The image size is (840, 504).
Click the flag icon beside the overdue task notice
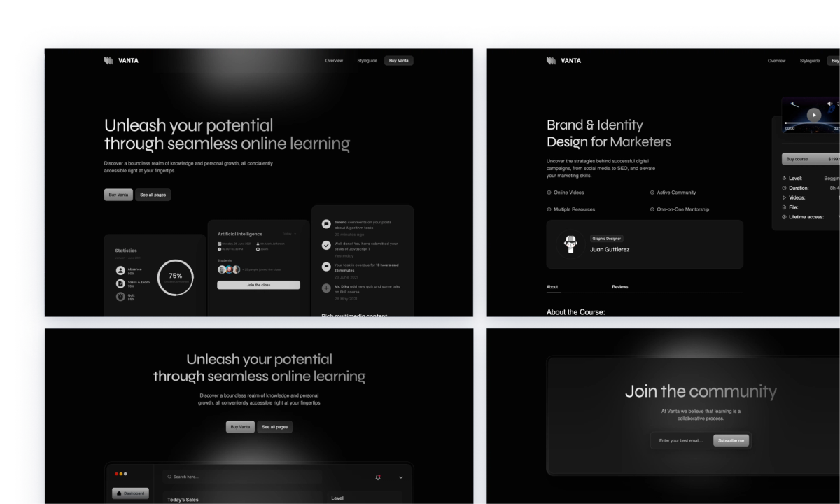326,267
